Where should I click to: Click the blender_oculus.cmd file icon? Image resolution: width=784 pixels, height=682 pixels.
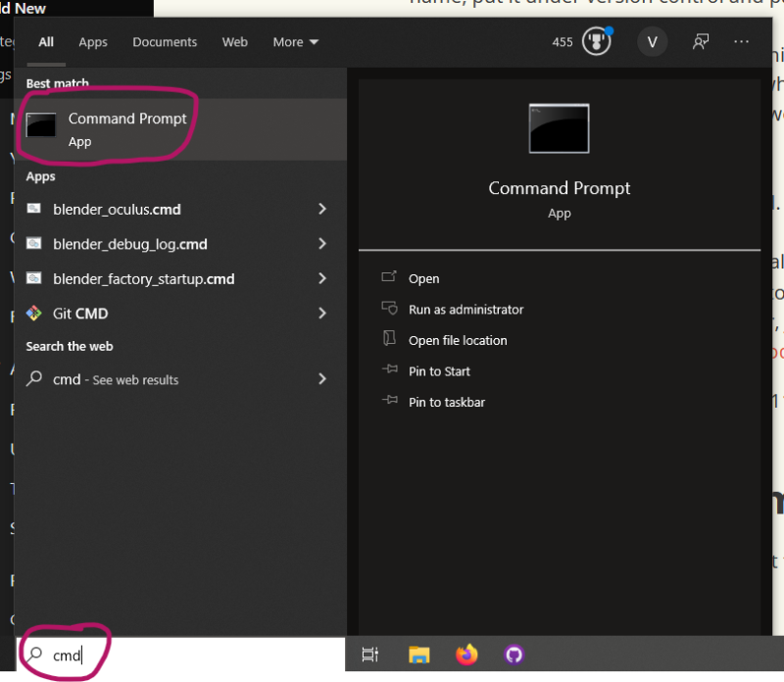click(34, 209)
